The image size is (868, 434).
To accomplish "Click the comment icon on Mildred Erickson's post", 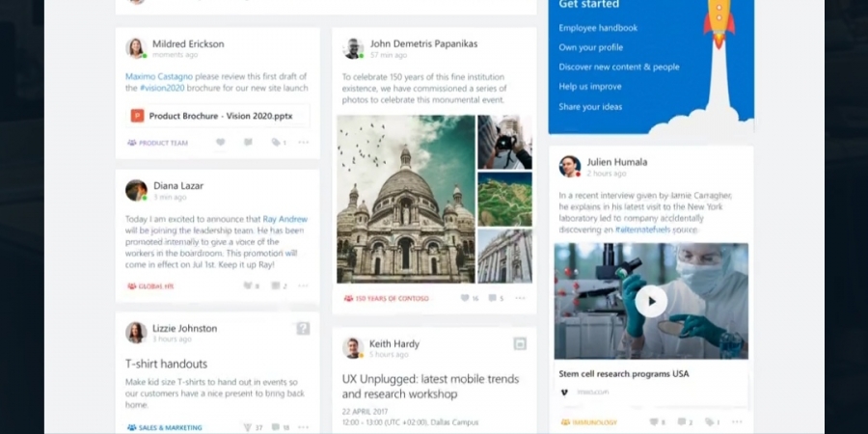I will point(248,143).
